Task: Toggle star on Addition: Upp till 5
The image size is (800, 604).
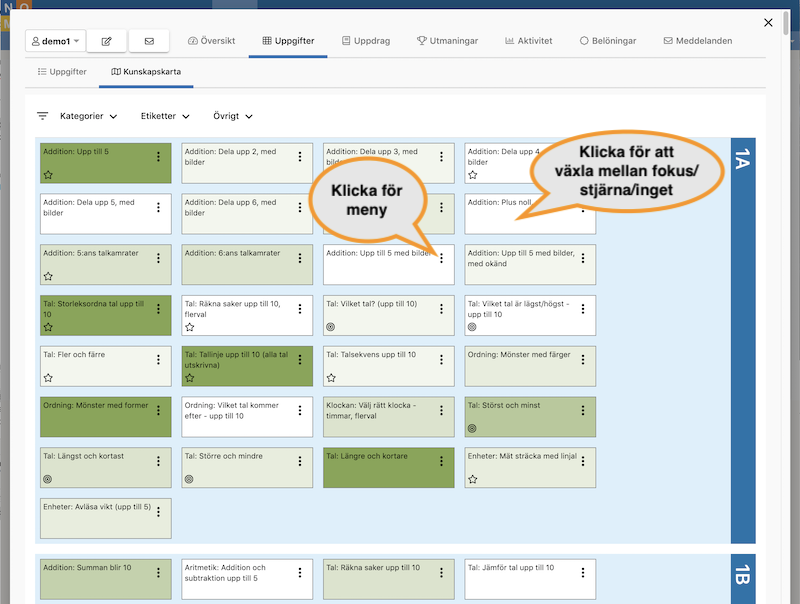Action: pyautogui.click(x=48, y=175)
